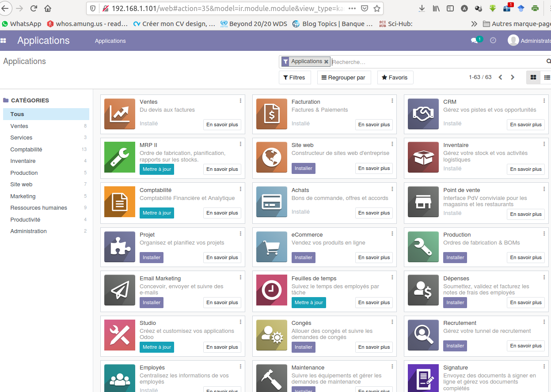Viewport: 551px width, 392px height.
Task: Click the search magnifier icon
Action: 548,61
